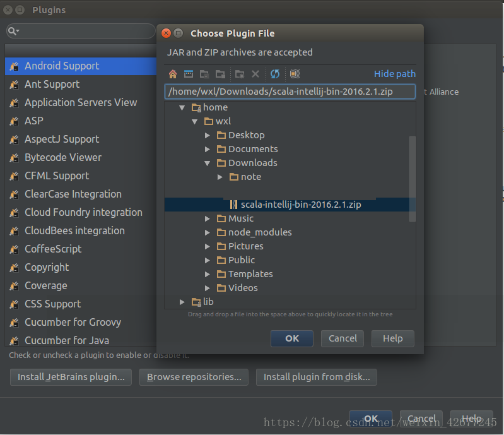The width and height of the screenshot is (504, 435).
Task: Select 'Coverage' plugin entry
Action: (x=81, y=286)
